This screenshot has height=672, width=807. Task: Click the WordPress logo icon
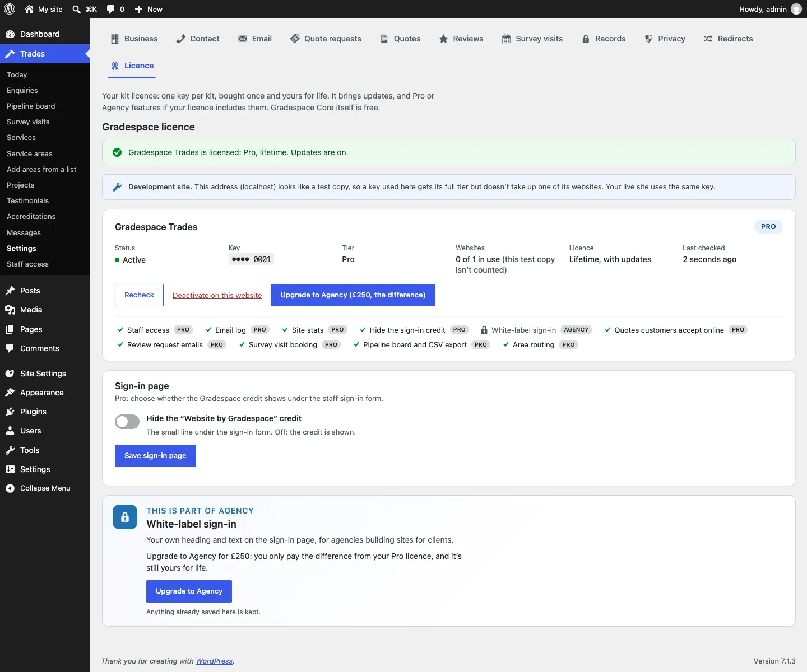point(10,9)
